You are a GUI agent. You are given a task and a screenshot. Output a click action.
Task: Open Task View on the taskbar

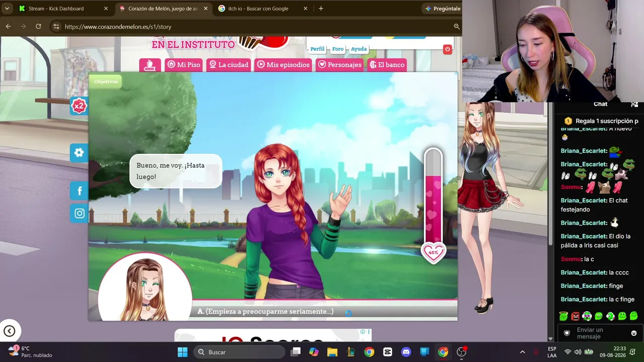[x=295, y=352]
